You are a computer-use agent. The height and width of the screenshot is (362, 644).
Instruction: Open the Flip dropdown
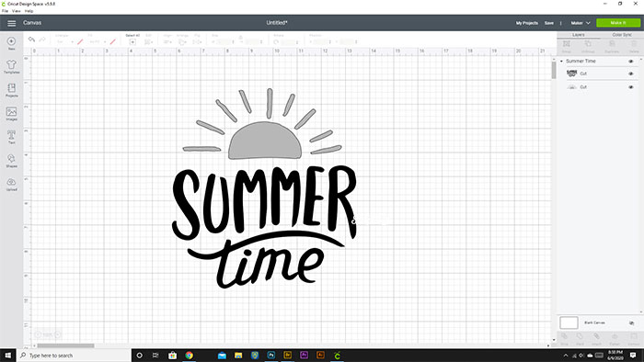197,42
